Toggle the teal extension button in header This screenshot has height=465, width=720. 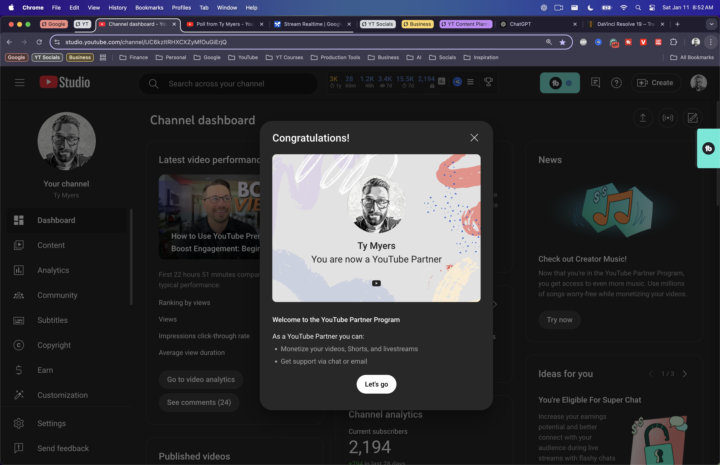pyautogui.click(x=560, y=83)
